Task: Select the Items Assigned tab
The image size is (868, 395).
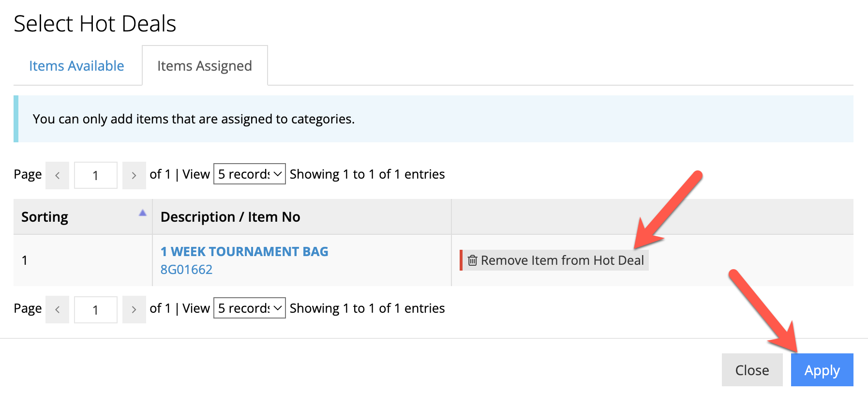Action: click(204, 66)
